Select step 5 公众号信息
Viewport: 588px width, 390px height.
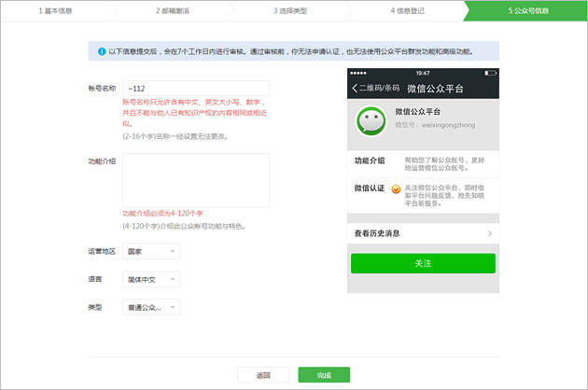pos(525,11)
